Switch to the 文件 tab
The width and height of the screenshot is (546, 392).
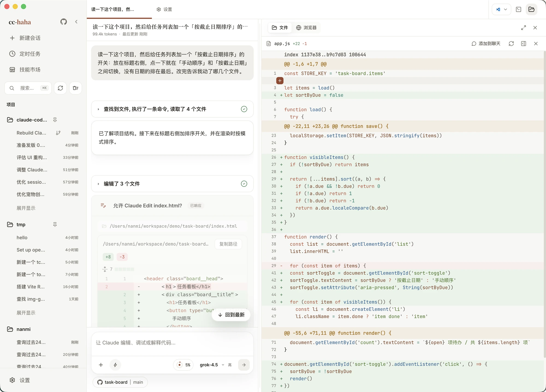(280, 28)
